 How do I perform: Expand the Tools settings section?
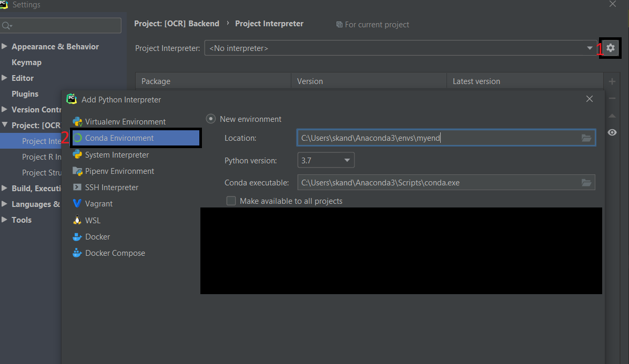(x=4, y=220)
